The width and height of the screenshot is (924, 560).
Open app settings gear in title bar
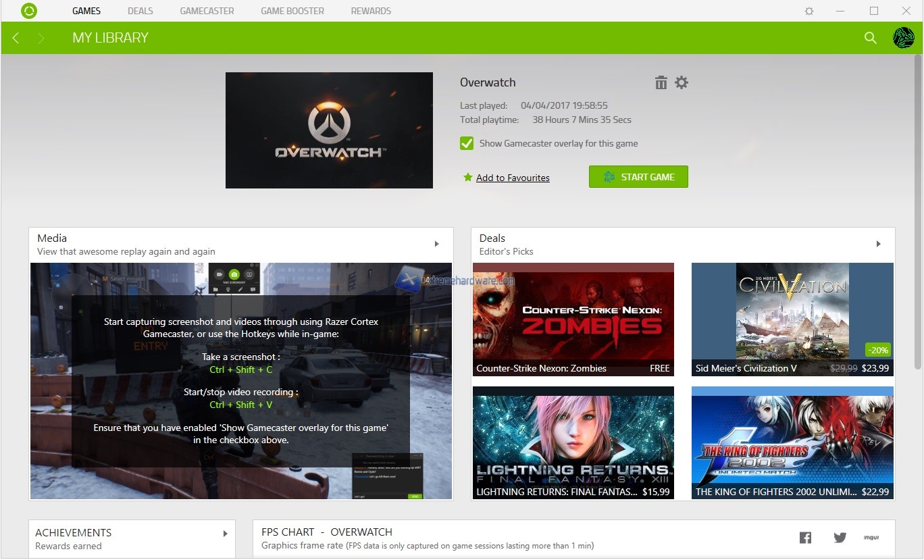(x=809, y=11)
